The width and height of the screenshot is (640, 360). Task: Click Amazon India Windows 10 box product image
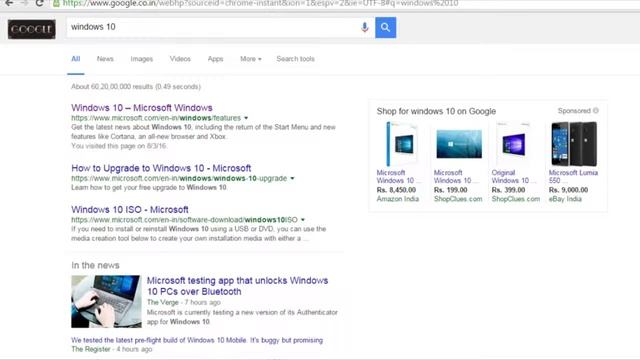click(401, 144)
